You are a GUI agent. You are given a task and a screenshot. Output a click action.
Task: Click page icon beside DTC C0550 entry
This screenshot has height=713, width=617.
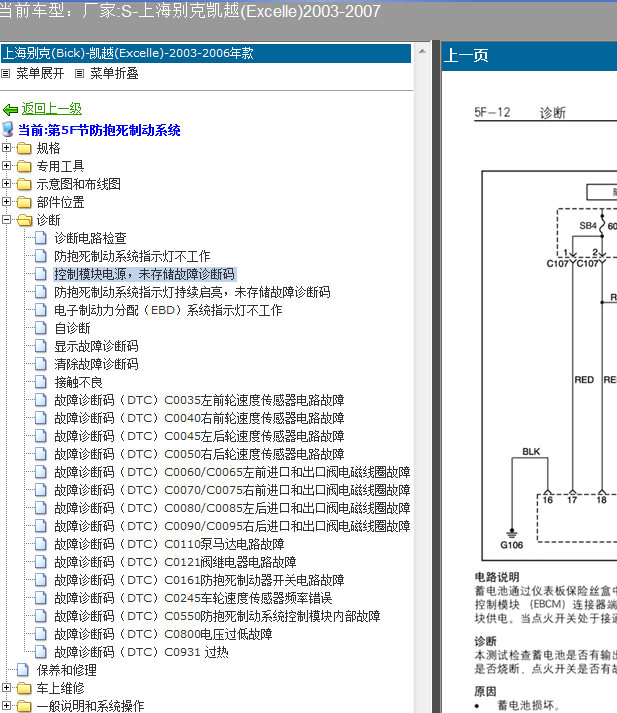tap(41, 616)
